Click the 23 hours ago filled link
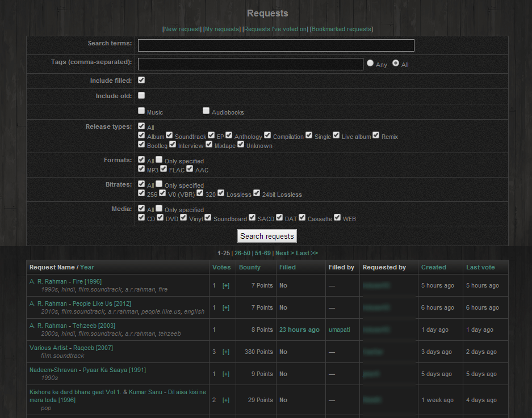Screen dimensions: 532x418 click(299, 330)
